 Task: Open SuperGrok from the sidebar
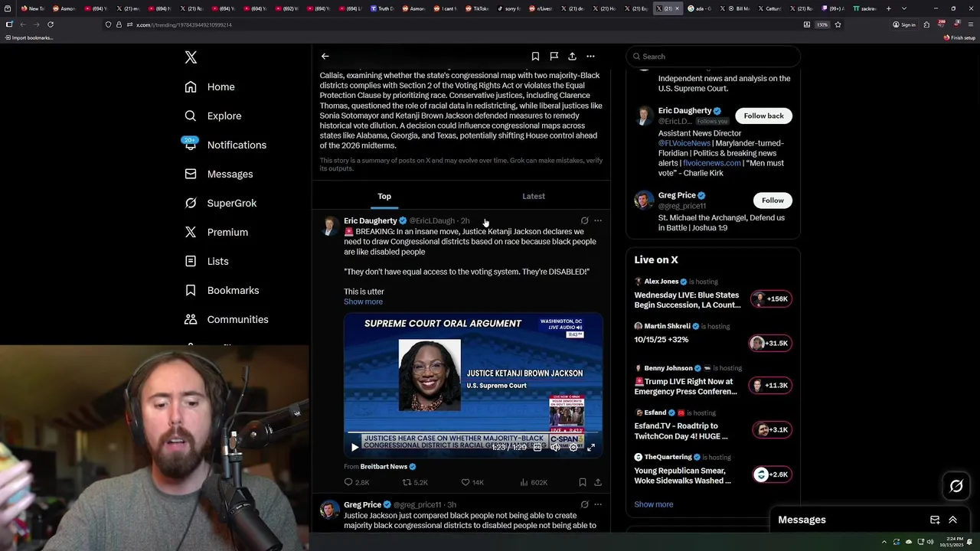tap(220, 204)
